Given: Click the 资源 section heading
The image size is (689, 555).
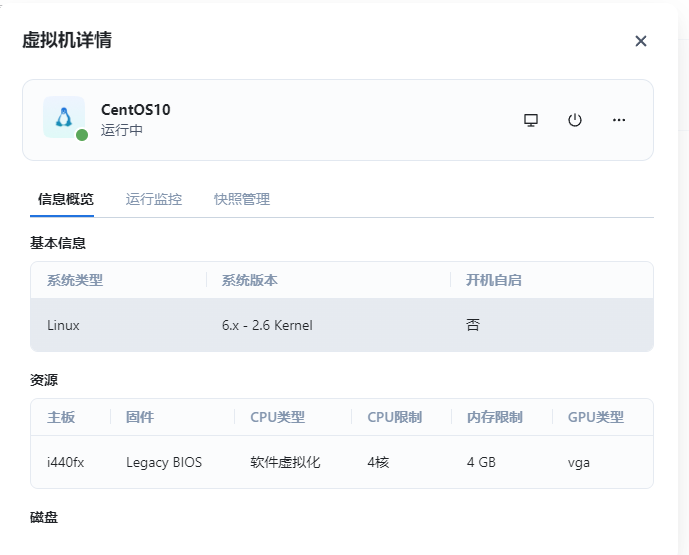Looking at the screenshot, I should [44, 380].
